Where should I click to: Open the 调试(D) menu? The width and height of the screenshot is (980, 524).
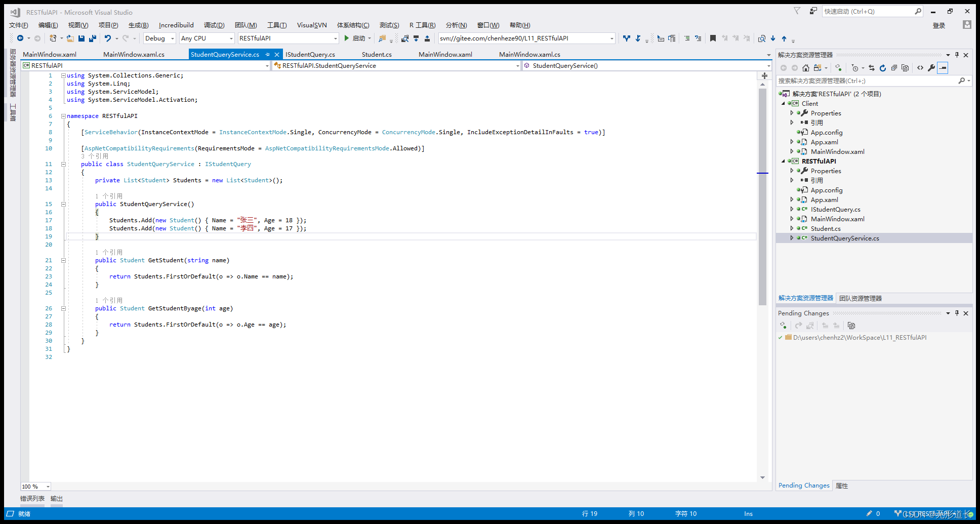[214, 25]
